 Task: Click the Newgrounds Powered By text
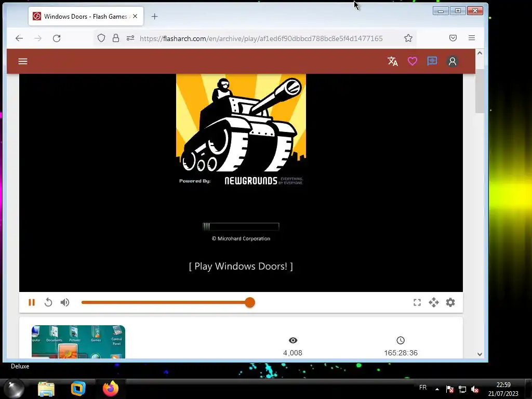pos(241,181)
